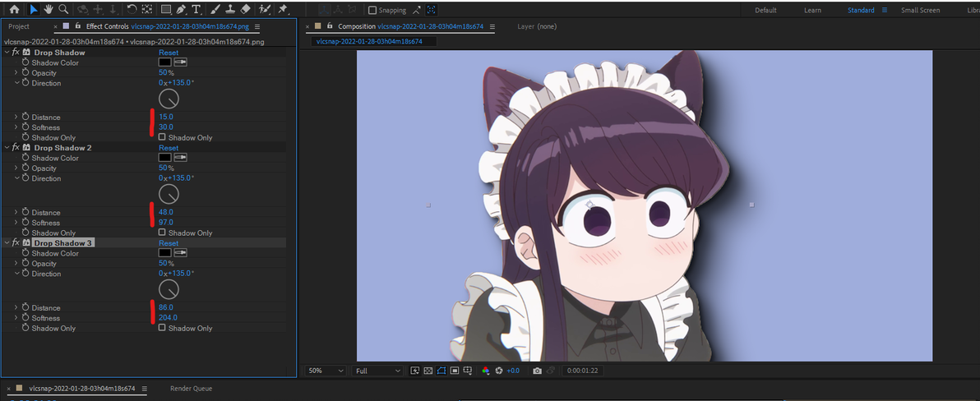The width and height of the screenshot is (980, 401).
Task: Expand Distance under Drop Shadow 2
Action: coord(16,212)
